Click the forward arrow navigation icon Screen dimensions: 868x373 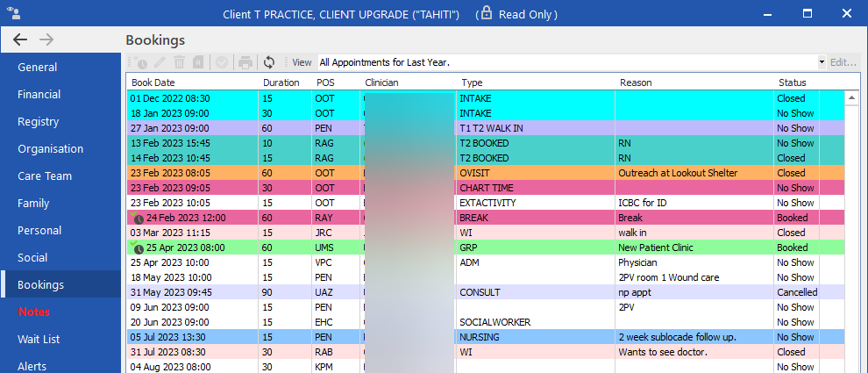(46, 39)
